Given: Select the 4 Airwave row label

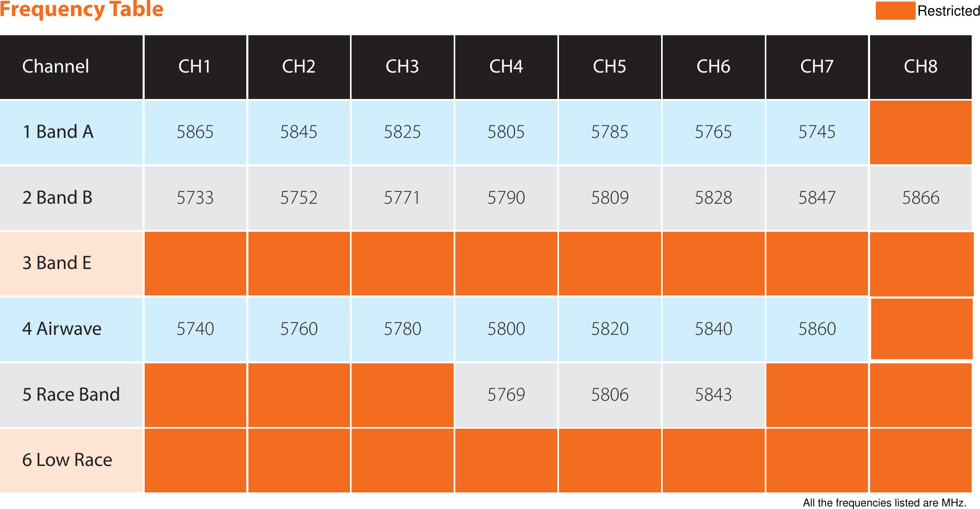Looking at the screenshot, I should tap(62, 329).
